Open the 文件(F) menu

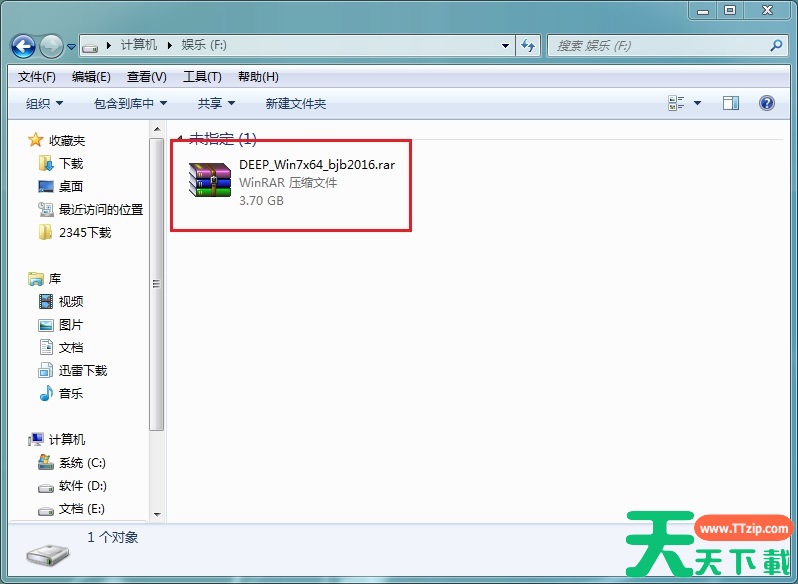(x=37, y=77)
